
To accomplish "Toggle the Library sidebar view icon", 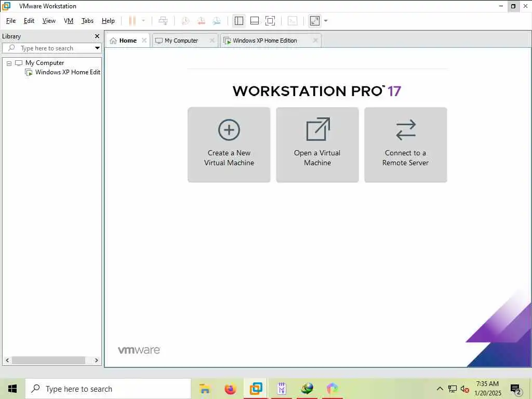I will (x=239, y=21).
